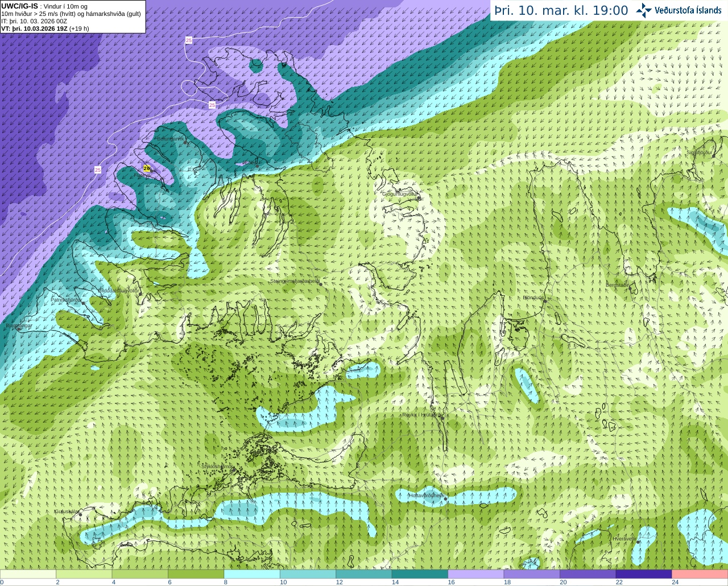Select the pink above-24 m/s legend swatch
This screenshot has height=586, width=728.
(700, 574)
